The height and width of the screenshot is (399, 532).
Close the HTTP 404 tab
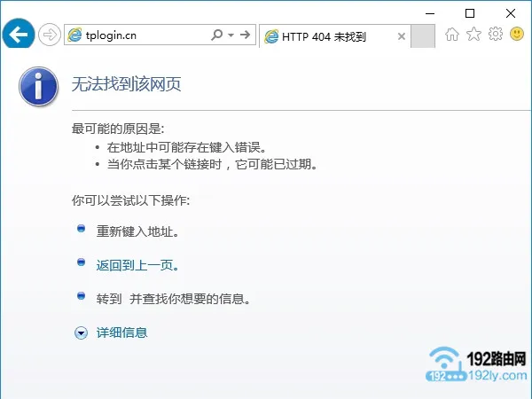point(402,36)
